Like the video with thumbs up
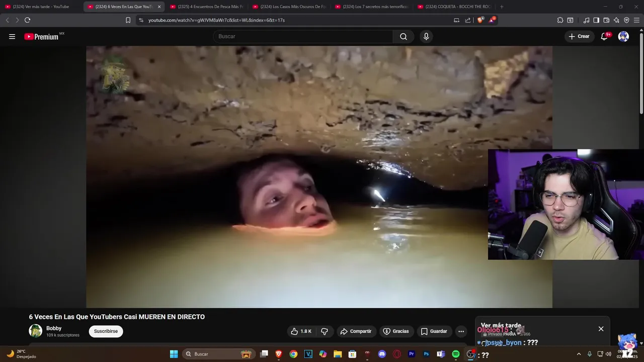Screen dimensions: 644x362 [301, 331]
